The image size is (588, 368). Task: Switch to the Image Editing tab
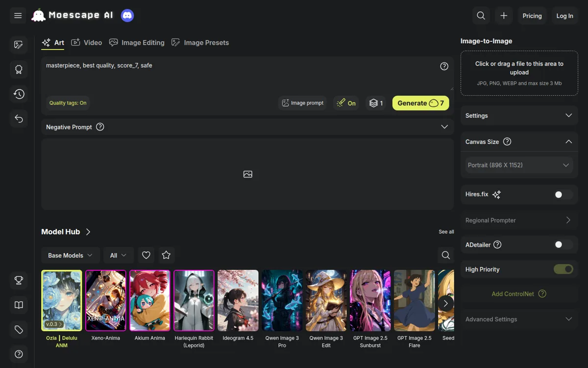pyautogui.click(x=137, y=43)
